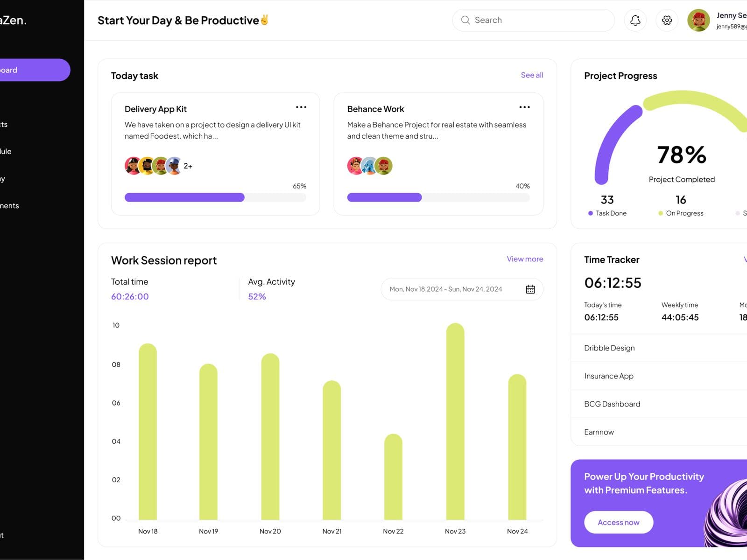Click Delivery App Kit 65% progress bar

tap(215, 197)
